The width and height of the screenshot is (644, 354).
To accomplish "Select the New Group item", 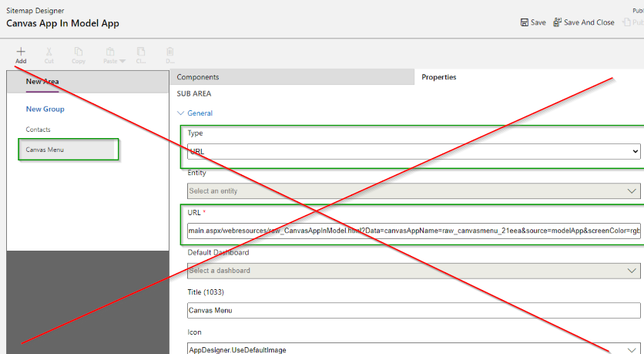I will click(45, 109).
